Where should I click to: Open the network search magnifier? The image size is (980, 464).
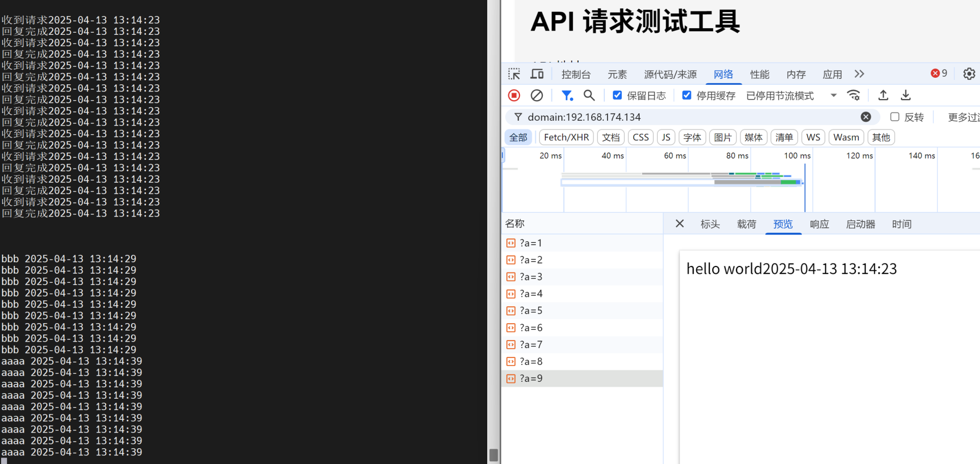coord(589,95)
